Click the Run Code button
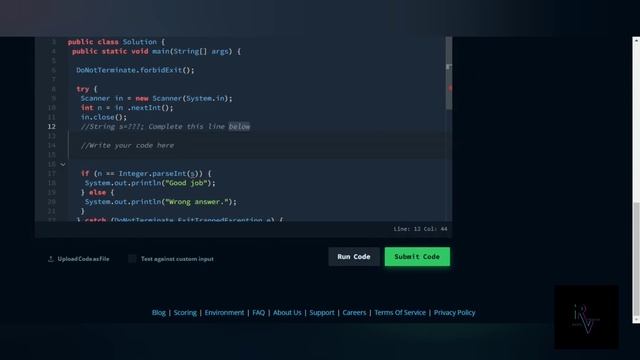 point(353,257)
